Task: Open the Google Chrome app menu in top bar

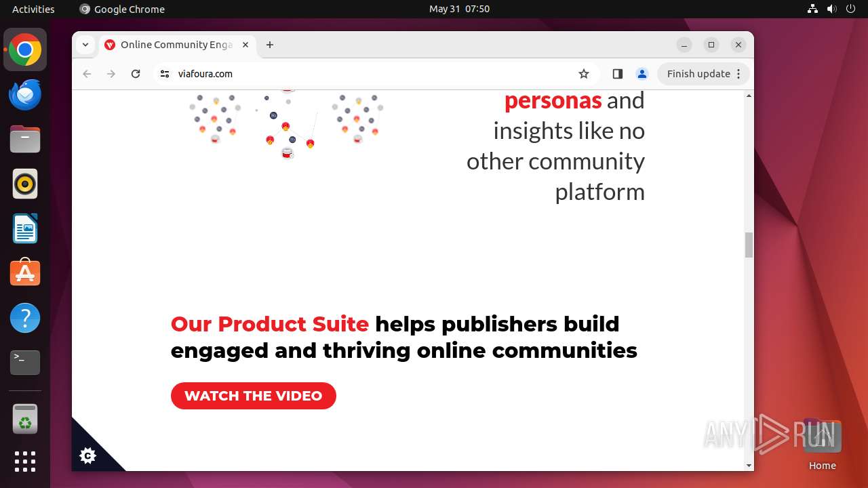Action: coord(122,9)
